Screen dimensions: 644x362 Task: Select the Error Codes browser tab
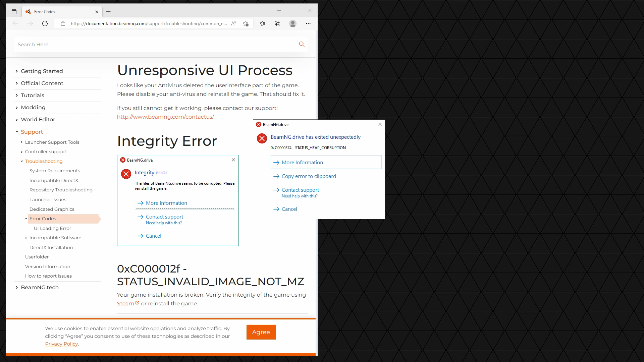62,12
